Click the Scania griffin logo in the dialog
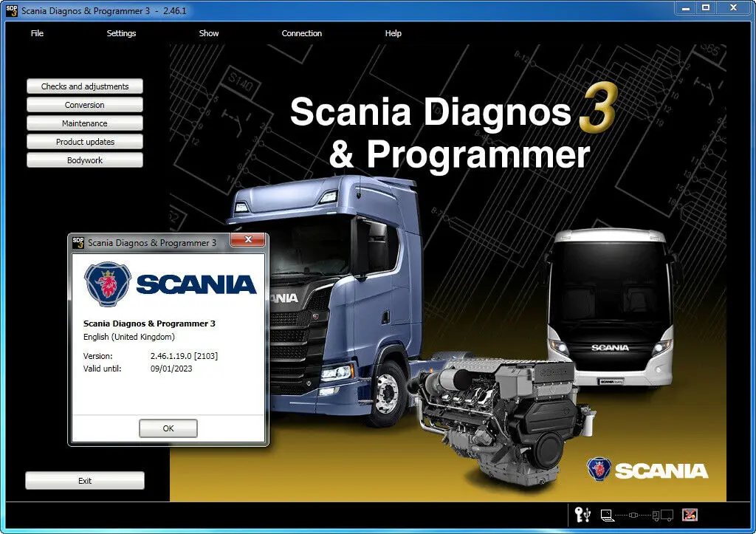This screenshot has width=756, height=534. (108, 284)
